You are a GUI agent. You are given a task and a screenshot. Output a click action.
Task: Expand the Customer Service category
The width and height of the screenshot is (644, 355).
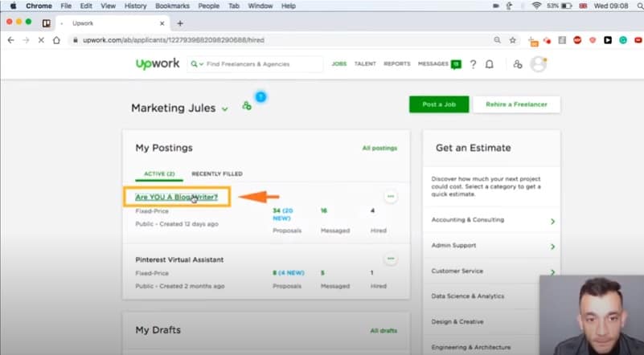552,271
